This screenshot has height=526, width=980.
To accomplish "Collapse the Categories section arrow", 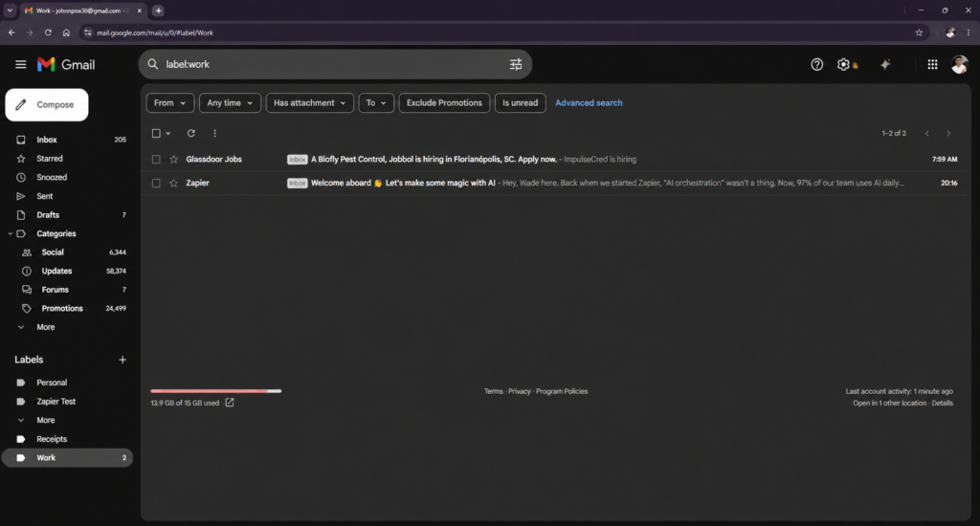I will pos(10,233).
